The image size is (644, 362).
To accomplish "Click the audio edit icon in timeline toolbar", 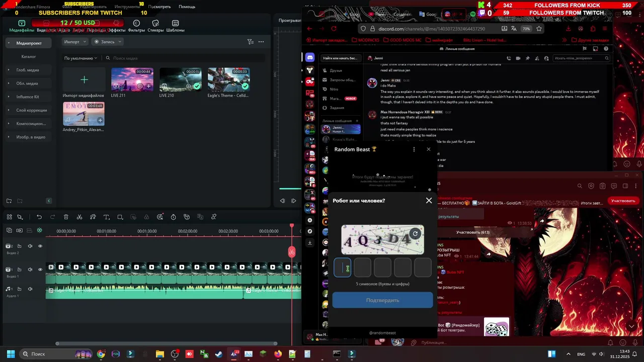I will [x=93, y=217].
